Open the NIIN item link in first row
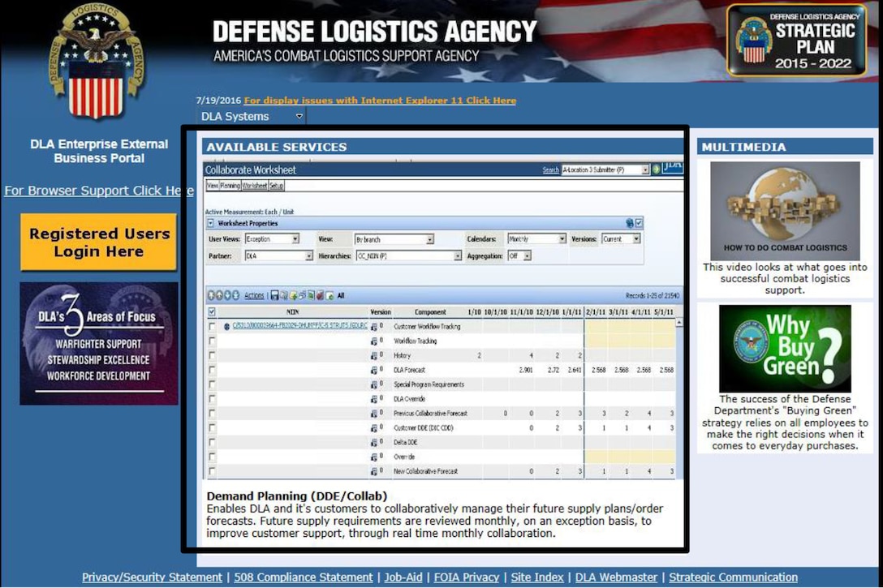The width and height of the screenshot is (883, 588). tap(299, 326)
